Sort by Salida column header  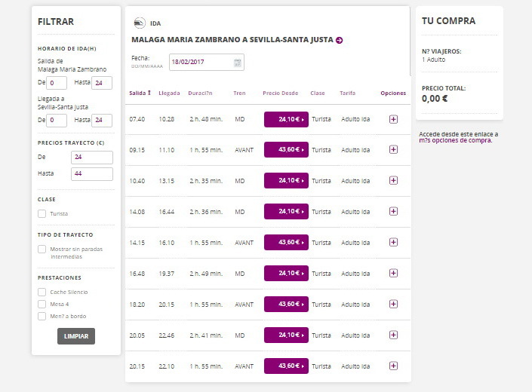pos(140,93)
